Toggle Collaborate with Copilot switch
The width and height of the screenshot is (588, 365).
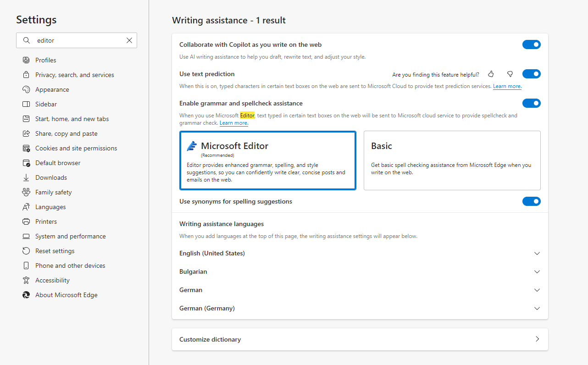tap(531, 44)
